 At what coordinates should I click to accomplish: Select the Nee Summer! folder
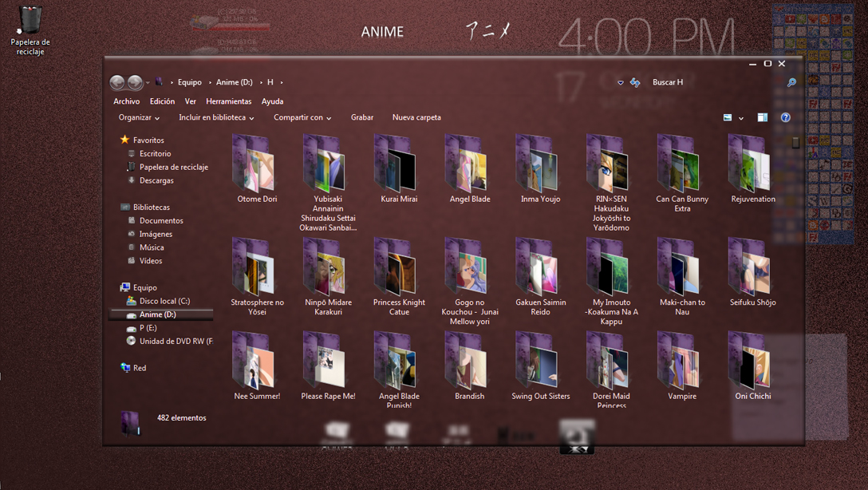[257, 366]
